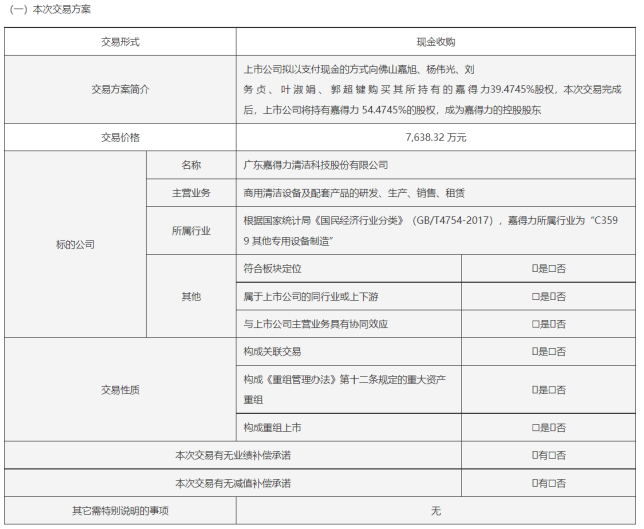Click the heading (一) 本次交易方案

50,9
